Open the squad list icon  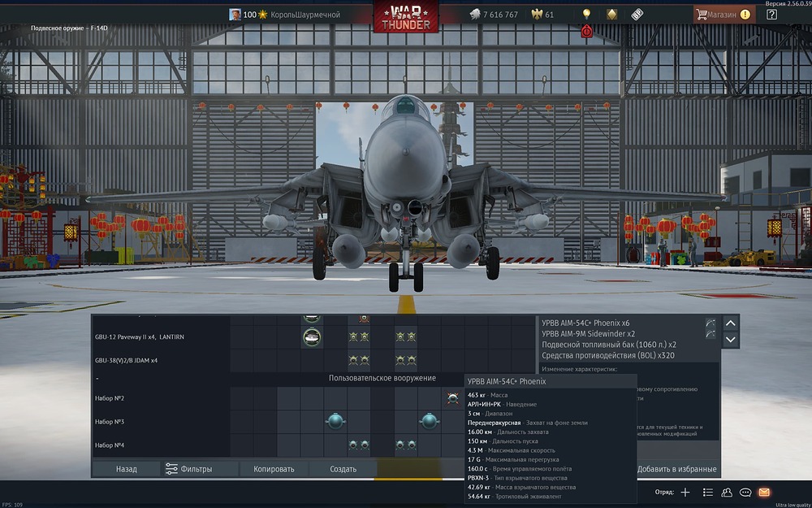708,493
